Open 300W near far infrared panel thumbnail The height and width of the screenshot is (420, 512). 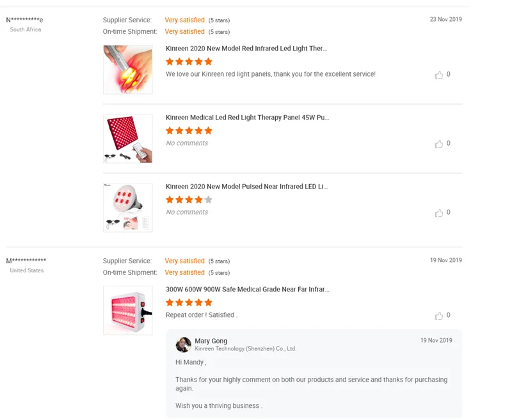128,311
